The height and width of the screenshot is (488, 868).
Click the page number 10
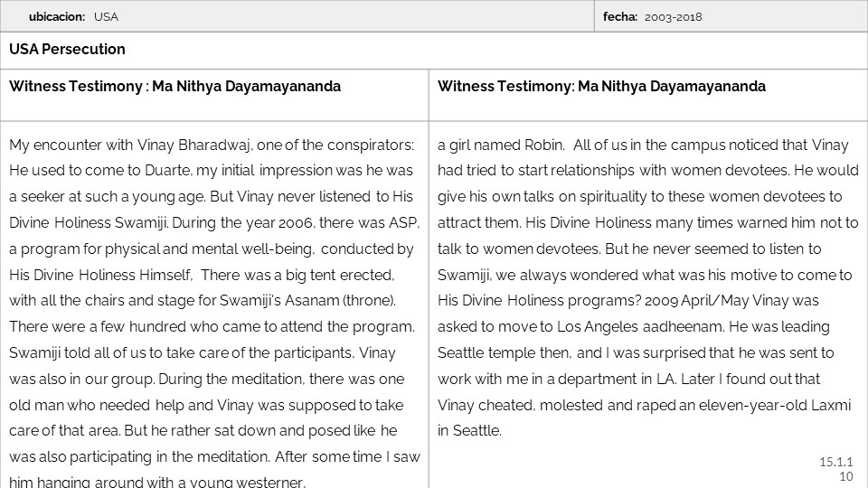(846, 476)
